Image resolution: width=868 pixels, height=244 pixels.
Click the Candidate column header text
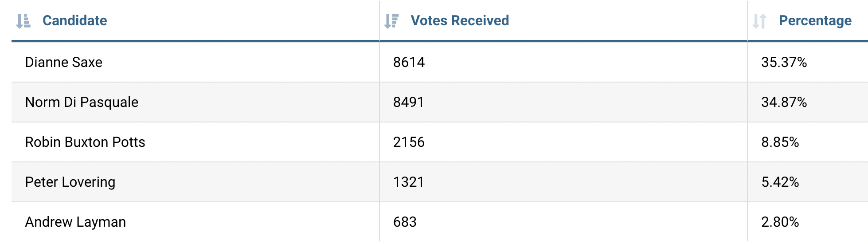74,21
